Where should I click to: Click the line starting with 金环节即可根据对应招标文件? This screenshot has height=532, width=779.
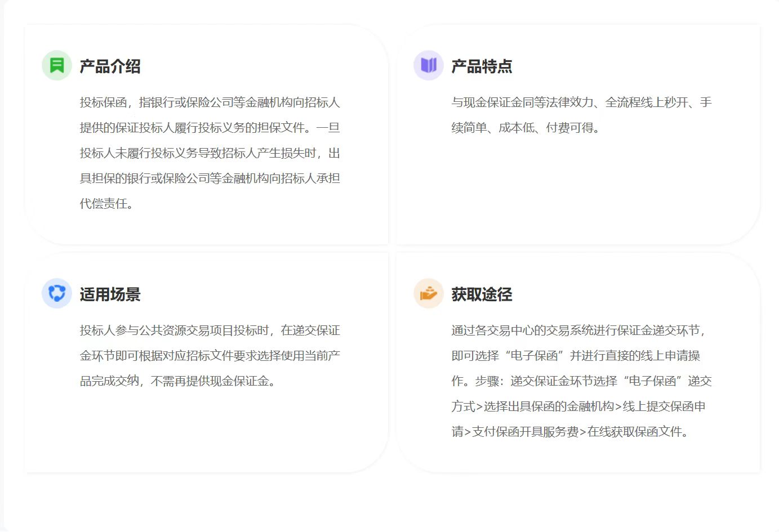click(x=210, y=356)
